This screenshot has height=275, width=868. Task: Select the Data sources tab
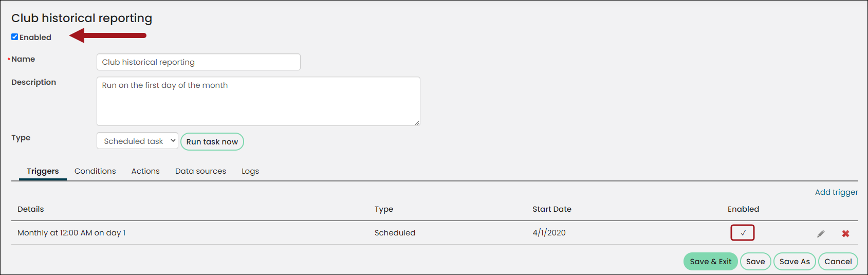point(200,171)
